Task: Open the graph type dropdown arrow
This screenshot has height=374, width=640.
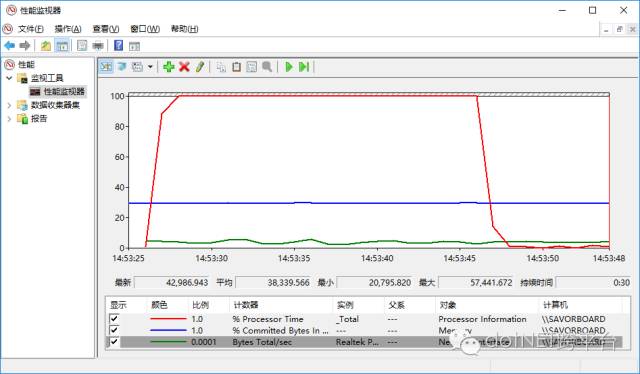Action: point(150,67)
